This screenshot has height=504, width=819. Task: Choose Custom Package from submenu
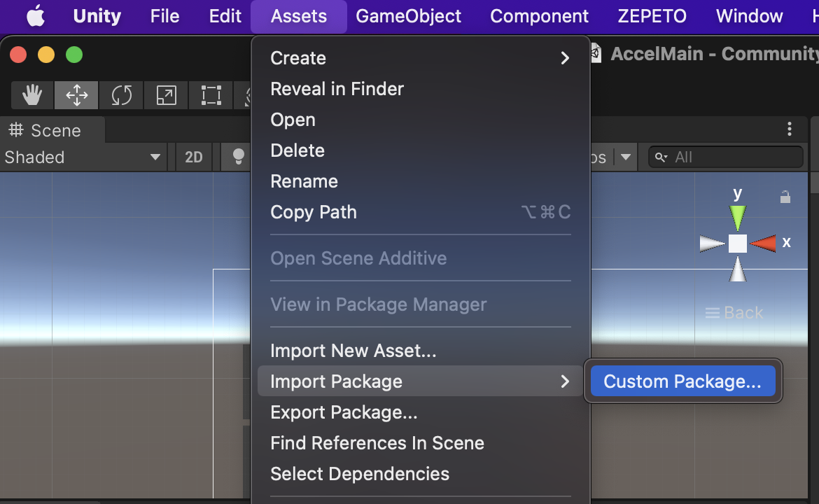tap(682, 381)
